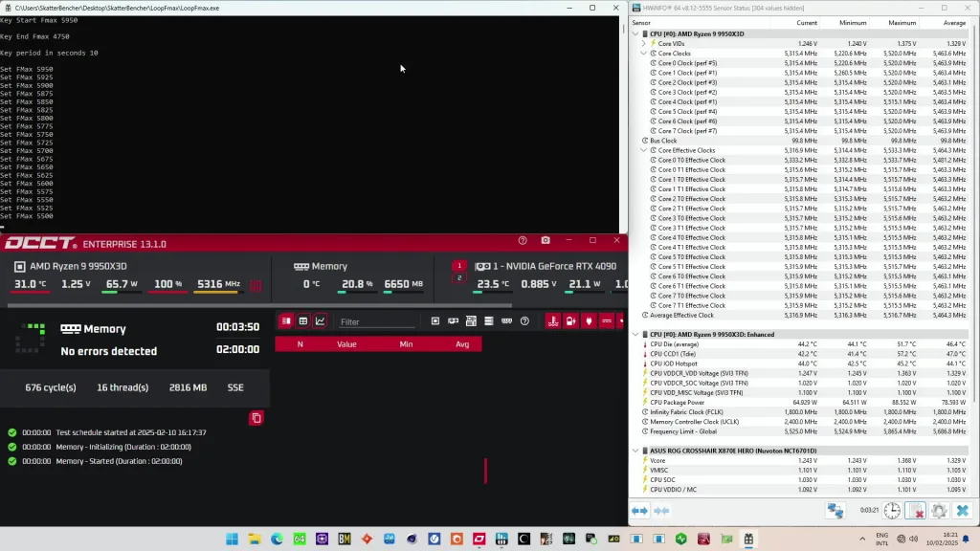Screen dimensions: 980x551
Task: Toggle the temperature sensor type filter
Action: [553, 321]
